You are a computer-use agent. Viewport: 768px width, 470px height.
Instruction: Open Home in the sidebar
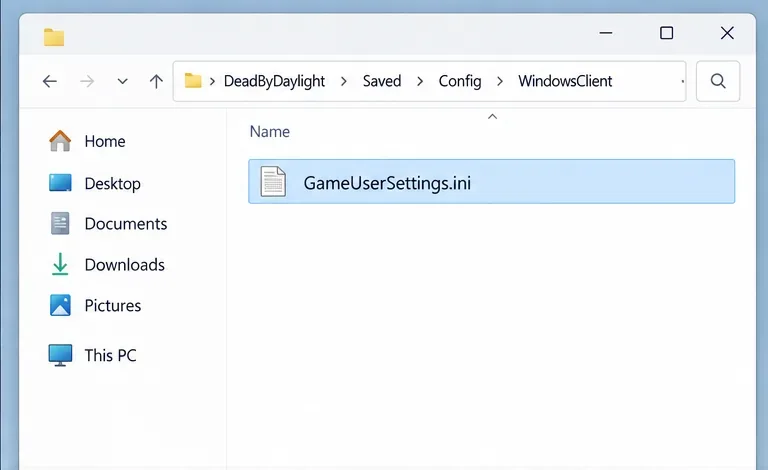point(105,141)
